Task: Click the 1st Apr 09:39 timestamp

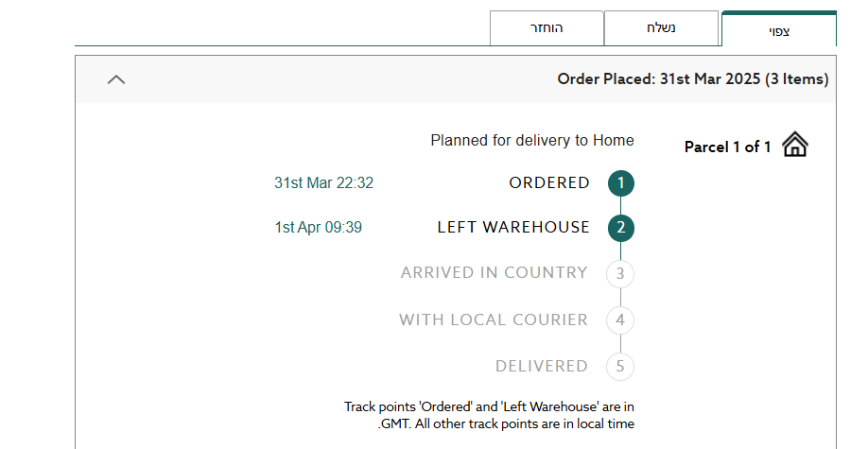Action: (319, 228)
